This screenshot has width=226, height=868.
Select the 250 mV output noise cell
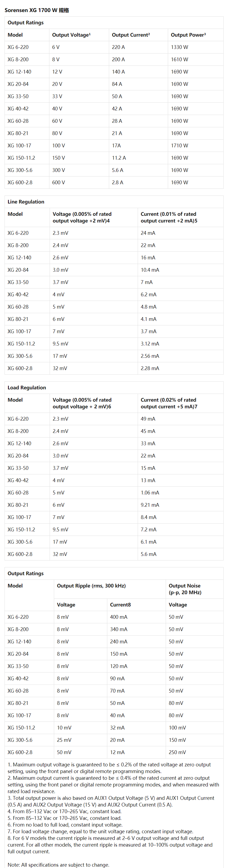point(177,752)
